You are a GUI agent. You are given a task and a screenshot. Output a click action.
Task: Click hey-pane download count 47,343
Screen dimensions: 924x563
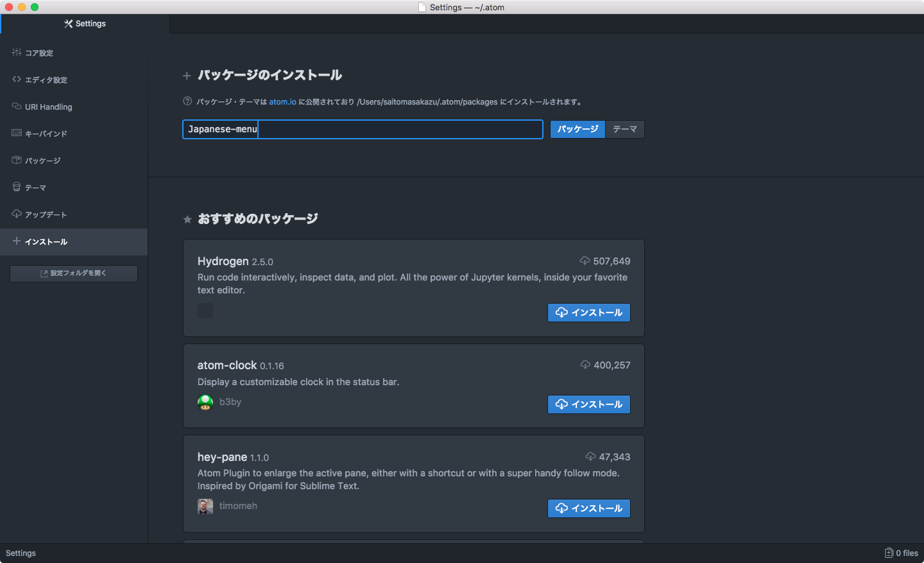tap(615, 457)
